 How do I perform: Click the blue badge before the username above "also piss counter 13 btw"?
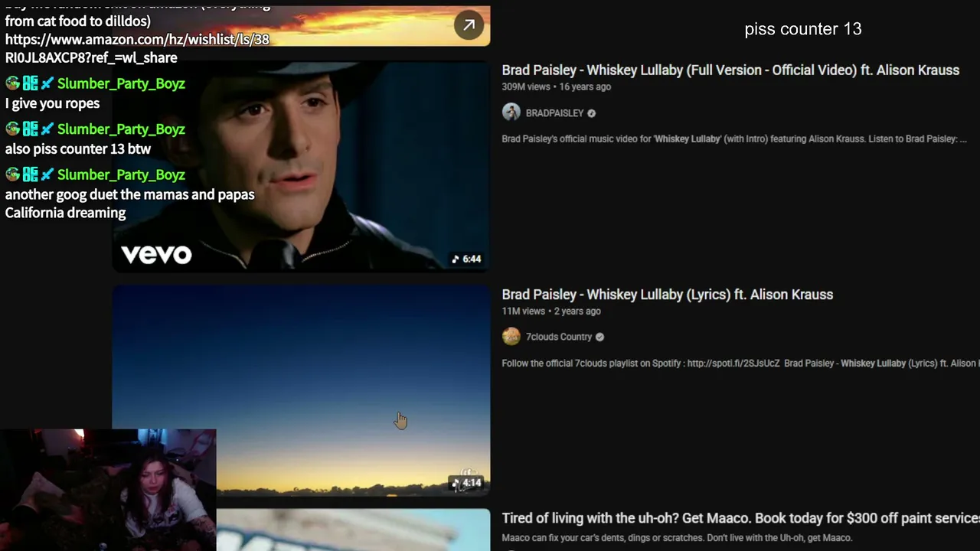(x=47, y=129)
